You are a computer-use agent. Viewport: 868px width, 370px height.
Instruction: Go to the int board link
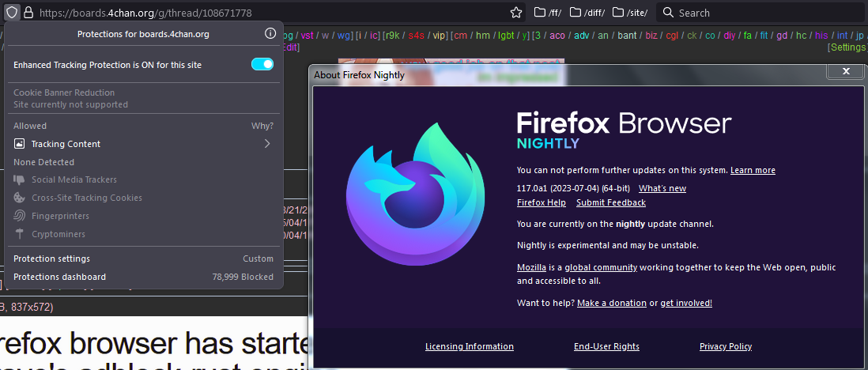[842, 36]
